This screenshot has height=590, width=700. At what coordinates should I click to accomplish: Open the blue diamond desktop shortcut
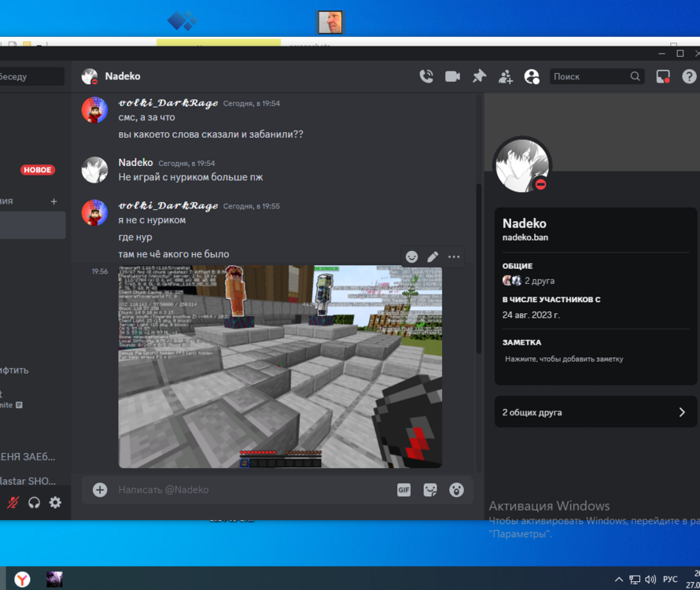point(182,20)
